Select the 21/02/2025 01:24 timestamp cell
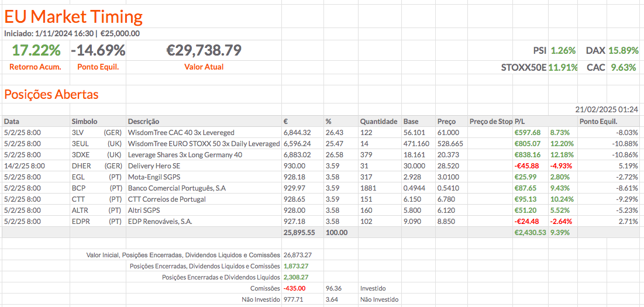The image size is (644, 307). [x=607, y=109]
